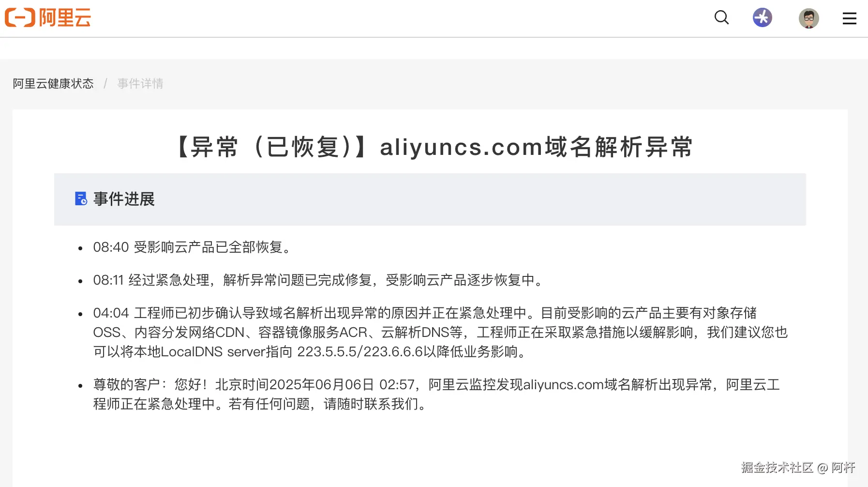Image resolution: width=868 pixels, height=487 pixels.
Task: Click the 事件进展 document icon
Action: (81, 199)
